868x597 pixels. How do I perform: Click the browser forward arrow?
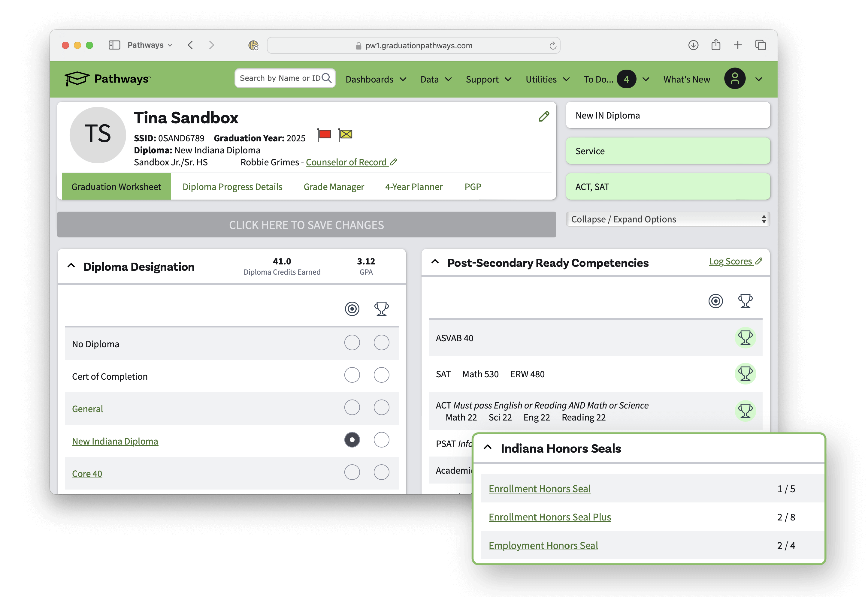[x=211, y=45]
